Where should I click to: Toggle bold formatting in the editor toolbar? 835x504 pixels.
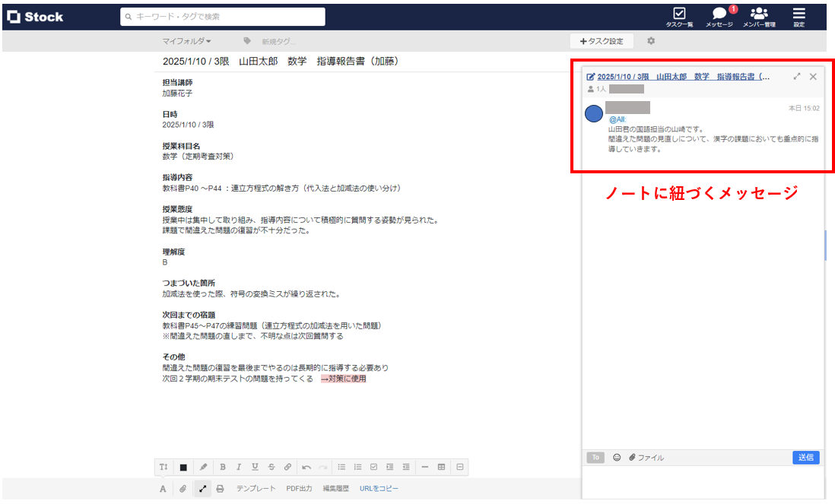click(x=223, y=467)
